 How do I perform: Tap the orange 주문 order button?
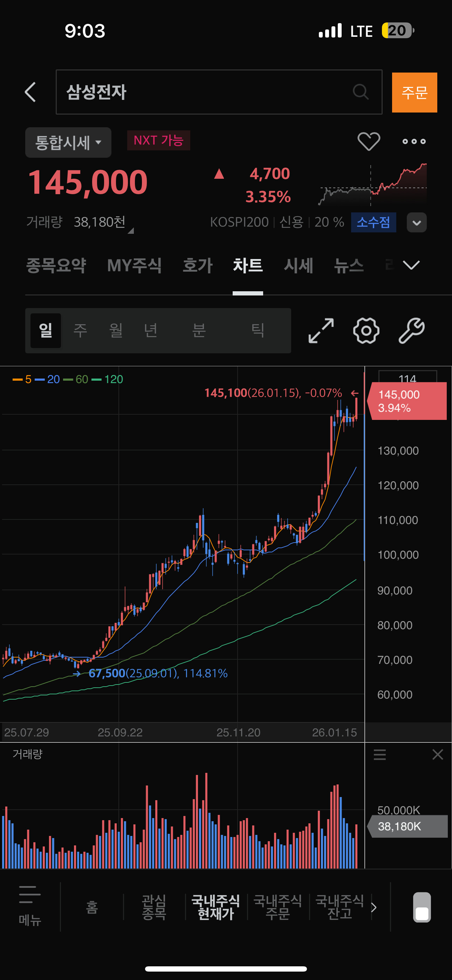[x=414, y=93]
